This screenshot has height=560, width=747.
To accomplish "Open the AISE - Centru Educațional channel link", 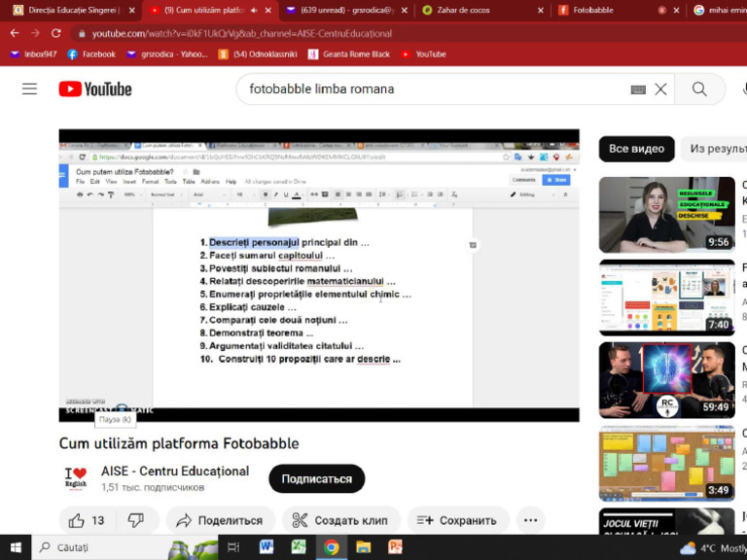I will pyautogui.click(x=175, y=472).
